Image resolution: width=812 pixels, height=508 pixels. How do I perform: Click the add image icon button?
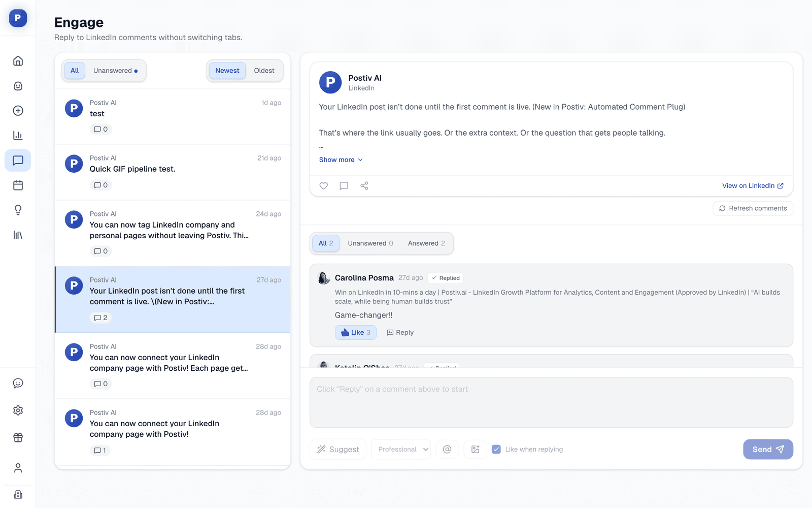point(476,450)
